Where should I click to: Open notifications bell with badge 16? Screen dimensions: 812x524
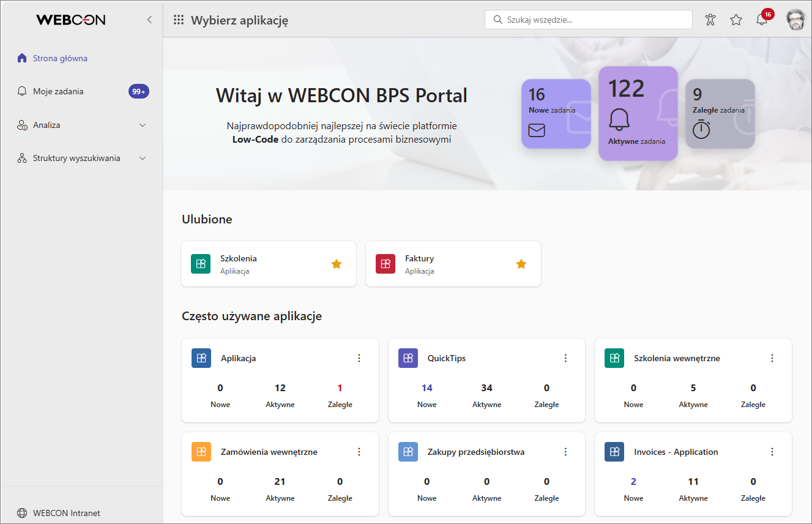pyautogui.click(x=762, y=19)
